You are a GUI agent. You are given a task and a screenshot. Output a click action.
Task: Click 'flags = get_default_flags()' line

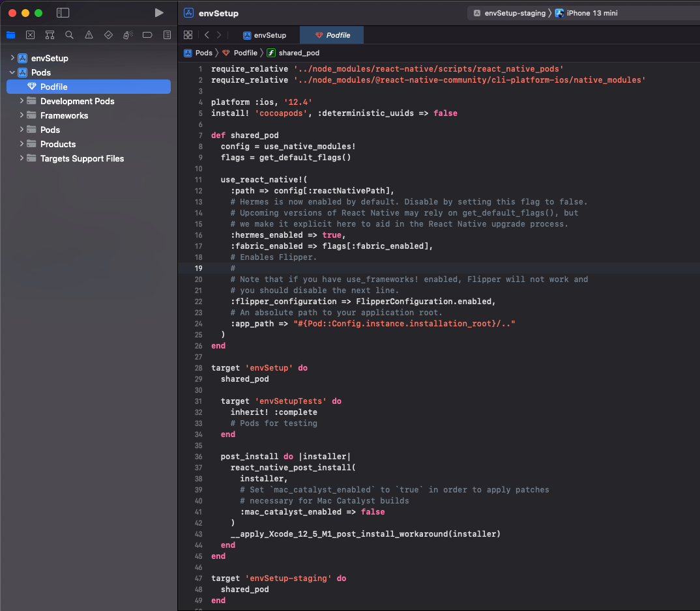(285, 158)
